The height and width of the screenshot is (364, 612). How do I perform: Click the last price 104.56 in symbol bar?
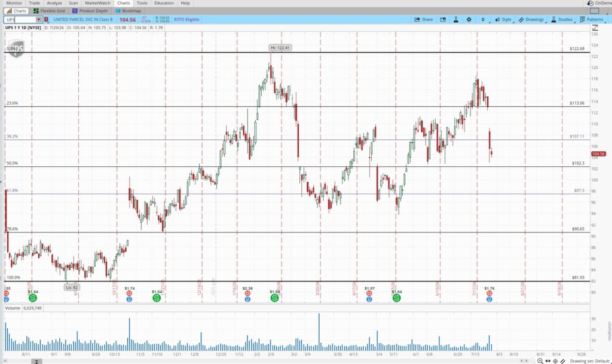point(128,20)
